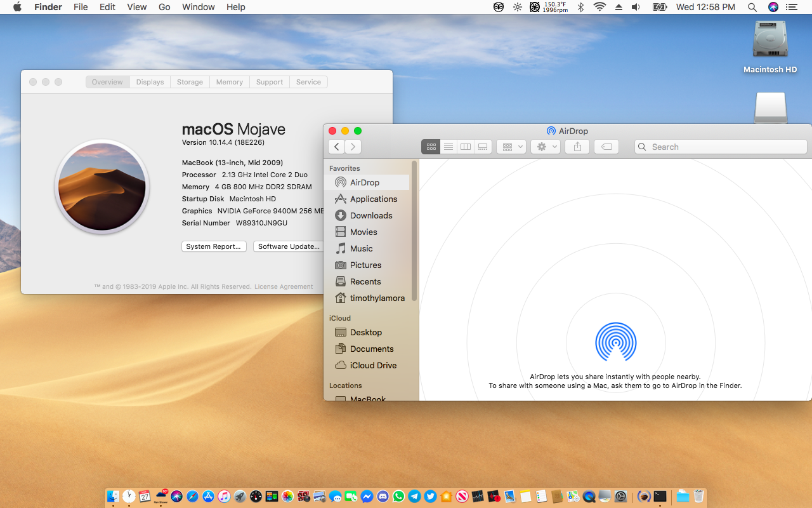
Task: Click the battery status icon
Action: [660, 7]
